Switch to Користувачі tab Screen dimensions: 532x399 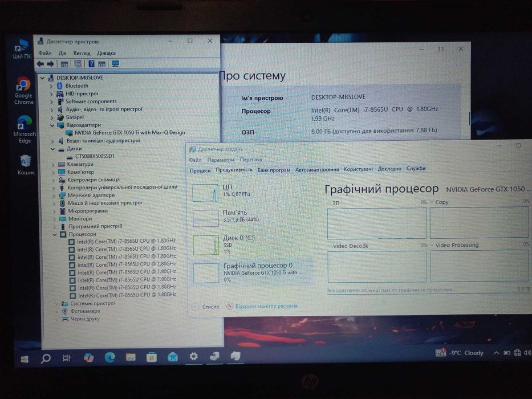pyautogui.click(x=358, y=169)
